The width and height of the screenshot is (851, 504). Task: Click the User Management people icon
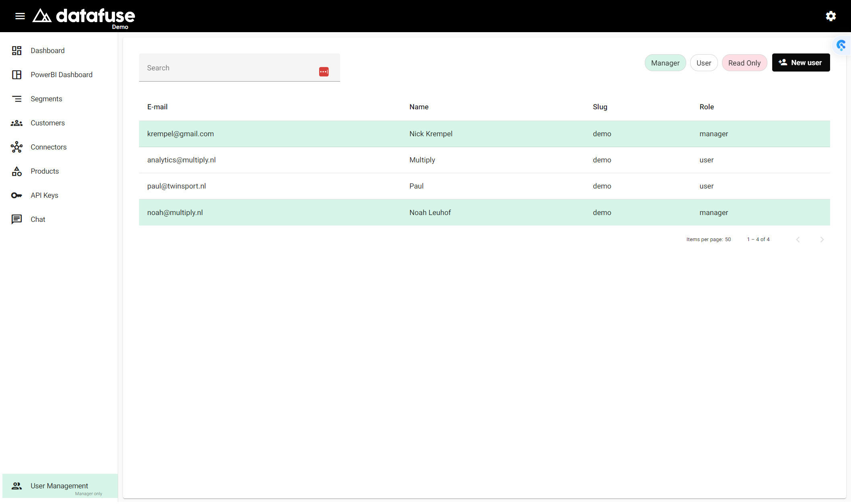16,486
